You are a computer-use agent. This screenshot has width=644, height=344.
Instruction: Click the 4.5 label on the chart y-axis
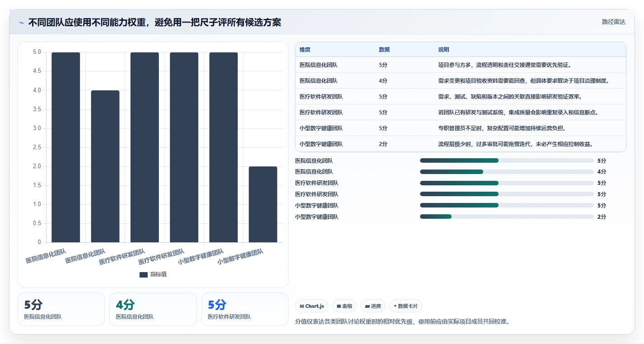[37, 71]
